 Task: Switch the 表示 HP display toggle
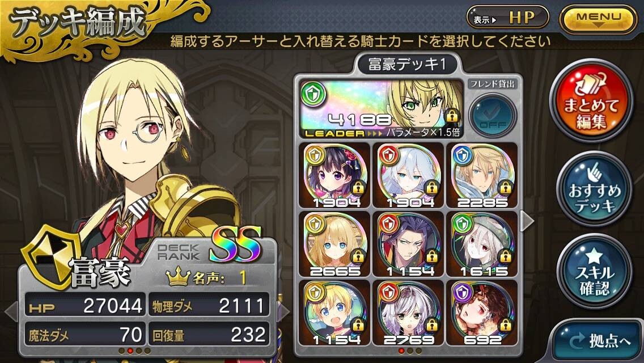[x=507, y=18]
